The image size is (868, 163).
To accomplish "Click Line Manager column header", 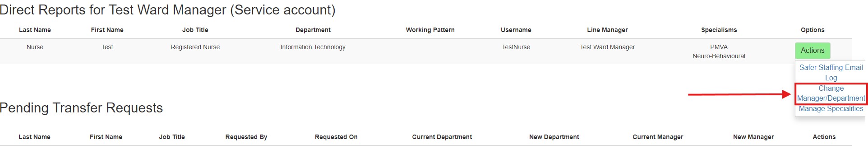I will pyautogui.click(x=607, y=30).
